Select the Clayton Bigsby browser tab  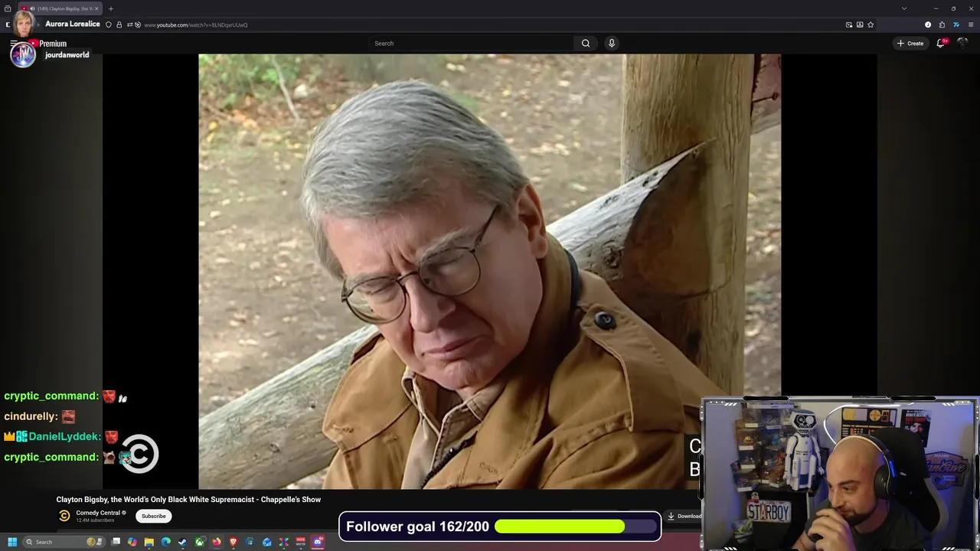tap(60, 8)
